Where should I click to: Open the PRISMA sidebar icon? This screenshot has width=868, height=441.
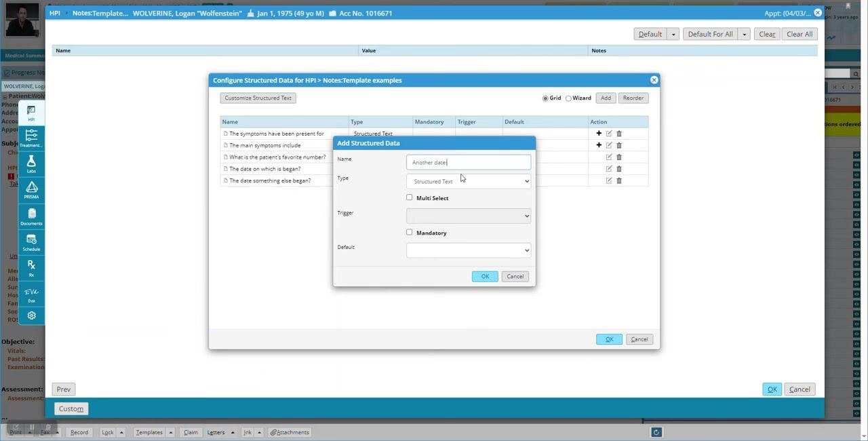(x=31, y=190)
